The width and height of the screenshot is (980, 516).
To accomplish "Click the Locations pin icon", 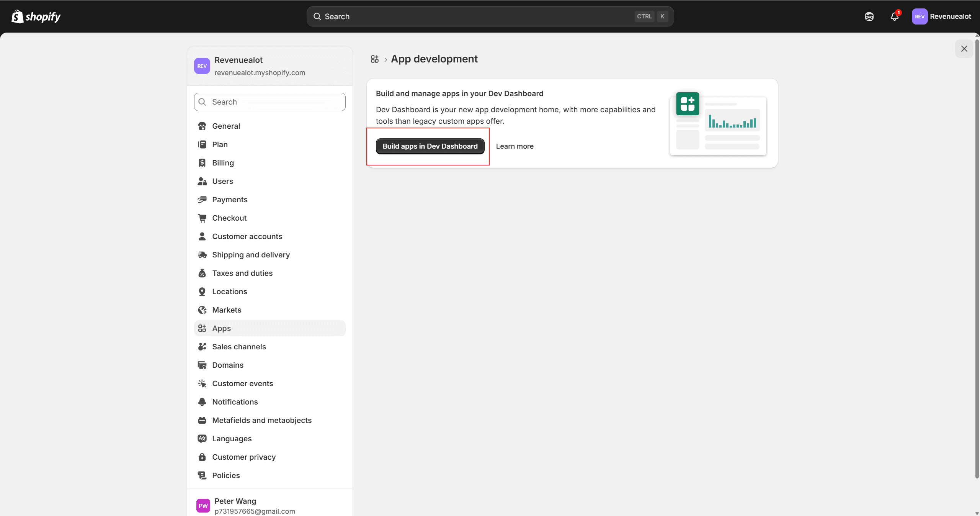I will [203, 292].
